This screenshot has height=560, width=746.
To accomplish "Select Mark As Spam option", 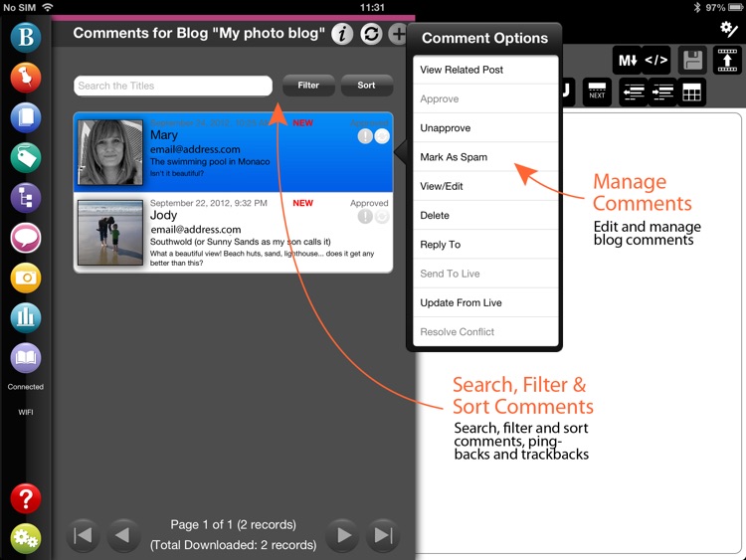I will (485, 157).
